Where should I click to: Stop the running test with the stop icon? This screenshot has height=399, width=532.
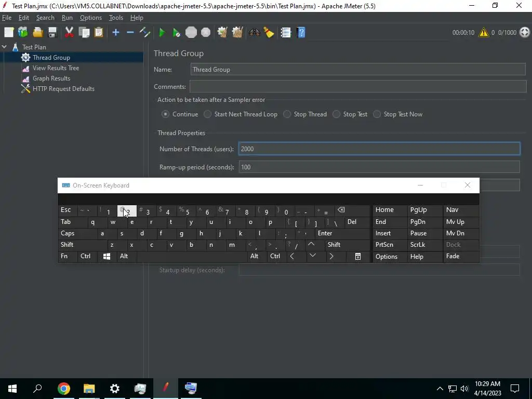pos(191,33)
